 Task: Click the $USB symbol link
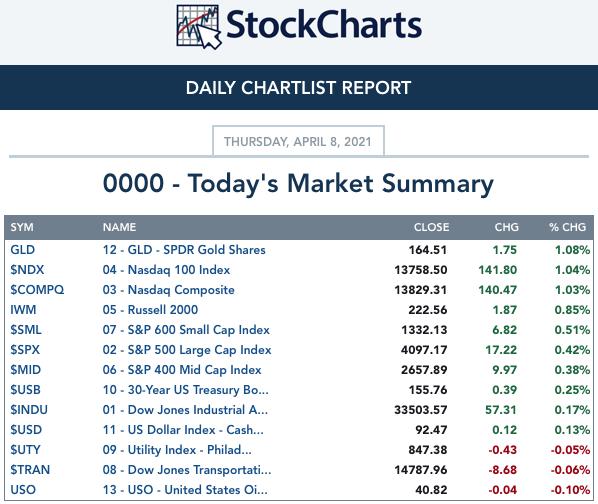pos(25,390)
